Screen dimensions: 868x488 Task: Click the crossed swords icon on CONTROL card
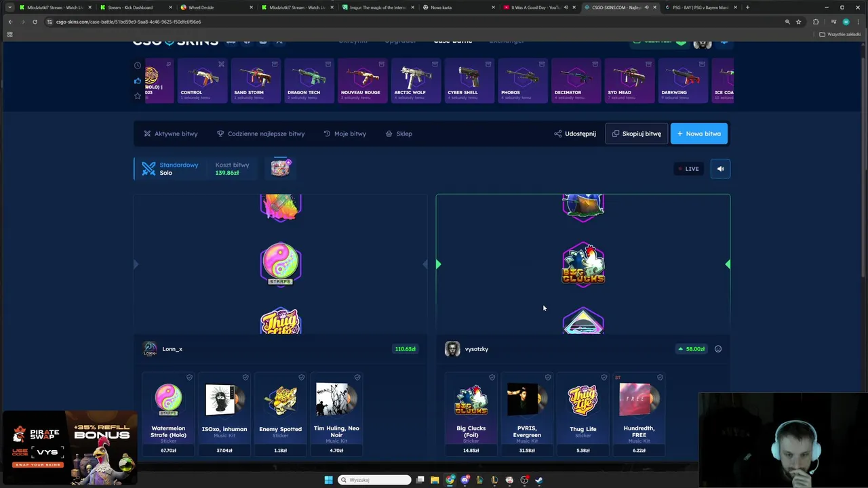click(x=221, y=64)
